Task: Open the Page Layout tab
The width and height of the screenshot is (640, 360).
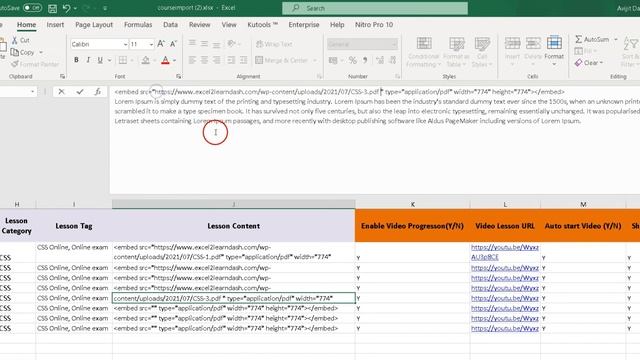Action: pos(94,25)
